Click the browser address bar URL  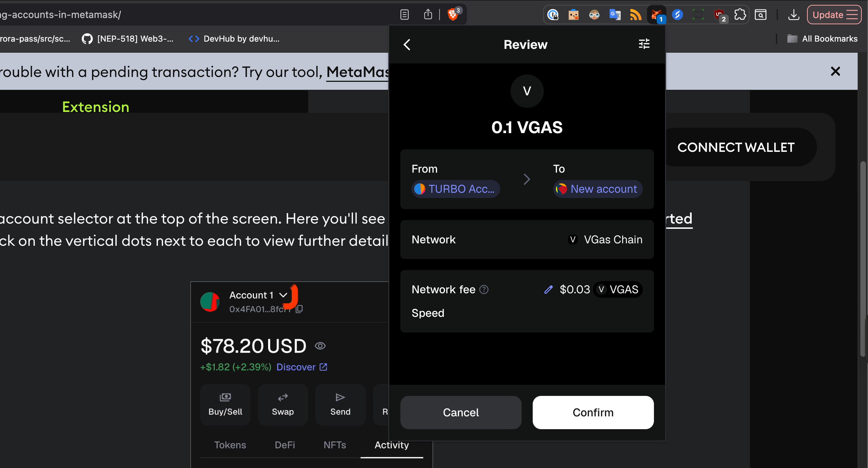click(61, 15)
